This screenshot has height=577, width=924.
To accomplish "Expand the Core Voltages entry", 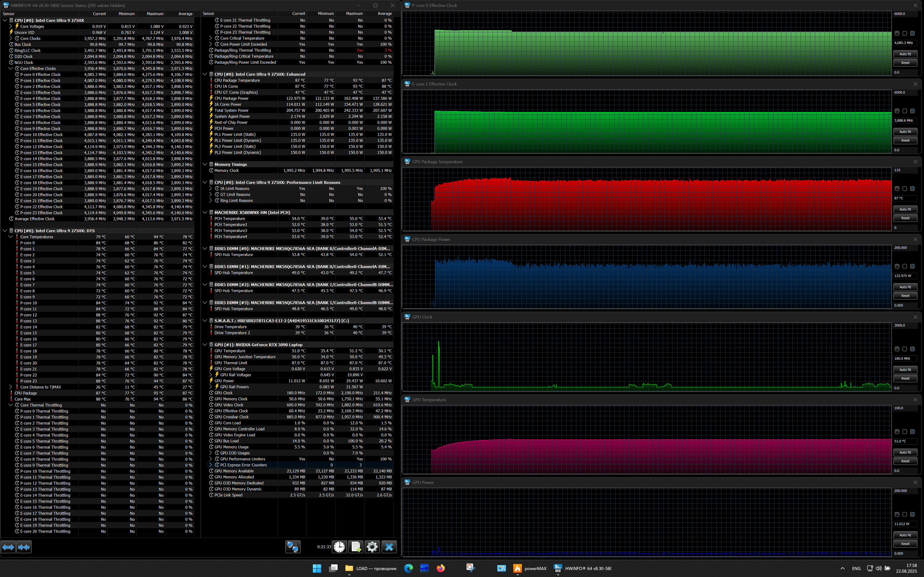I will pos(11,26).
